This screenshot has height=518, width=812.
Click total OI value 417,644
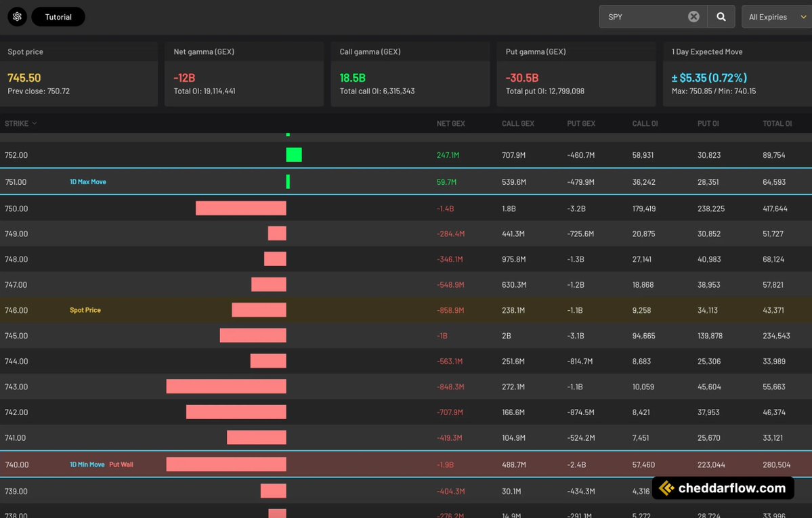(775, 209)
